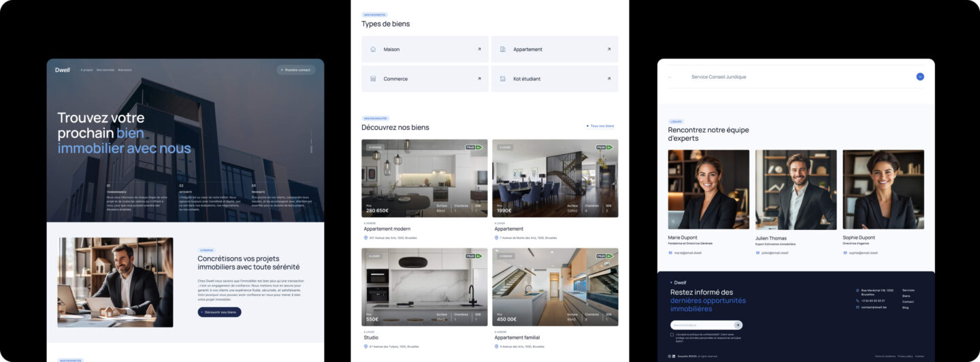Click the building icon beside Appartement type
The image size is (980, 362).
(x=503, y=49)
